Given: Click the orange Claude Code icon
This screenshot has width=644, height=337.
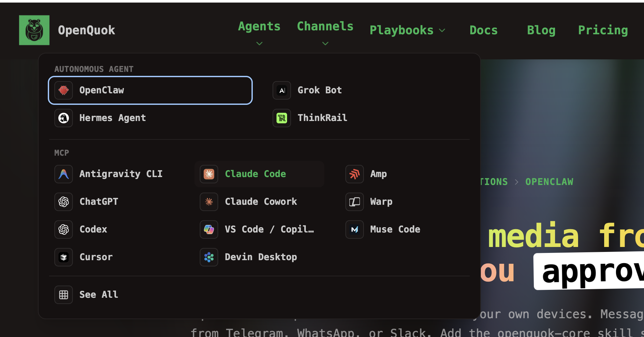Looking at the screenshot, I should pos(209,174).
